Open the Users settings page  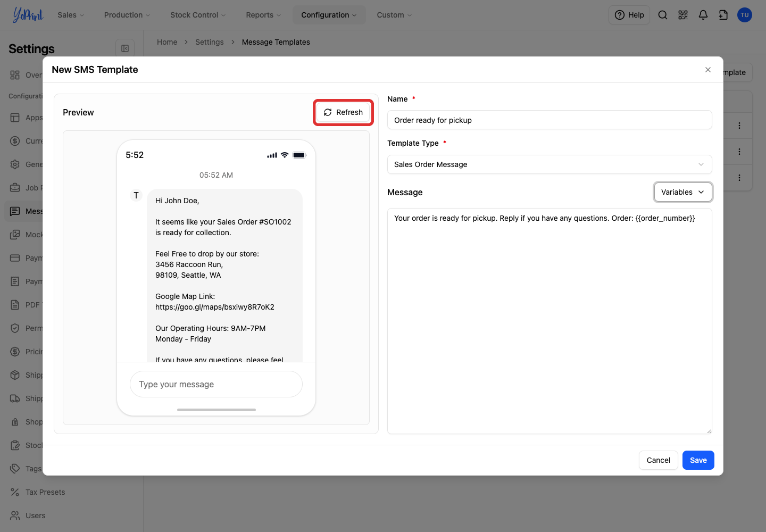[x=35, y=516]
